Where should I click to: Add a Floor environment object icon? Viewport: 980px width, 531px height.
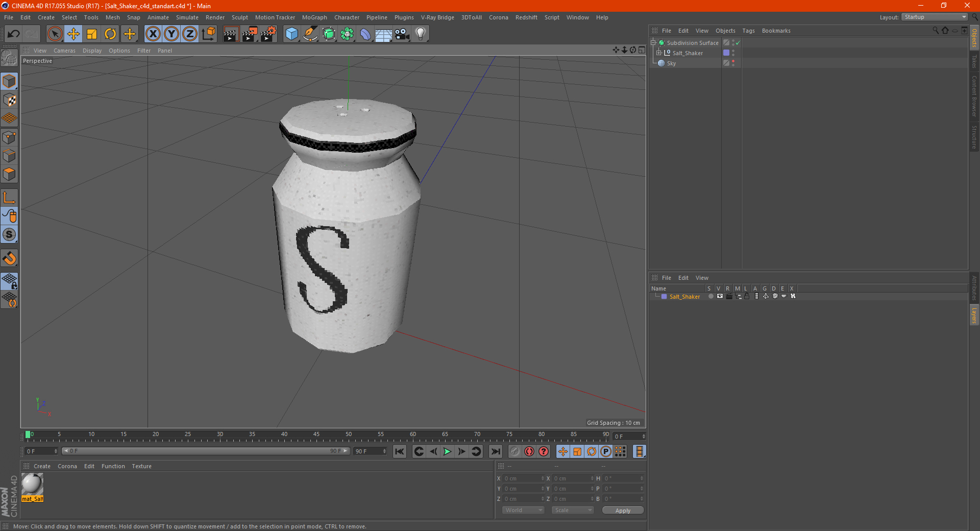384,34
